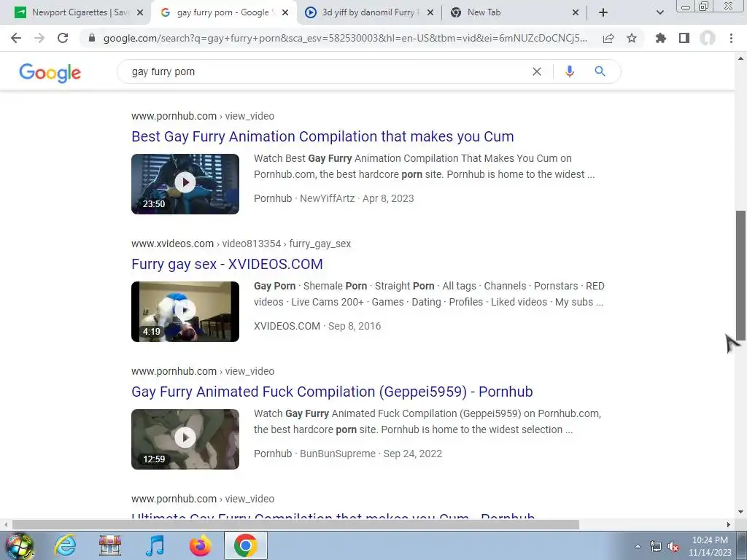The image size is (747, 560).
Task: Click the 'Apr 8, 2023' result date
Action: pyautogui.click(x=388, y=198)
